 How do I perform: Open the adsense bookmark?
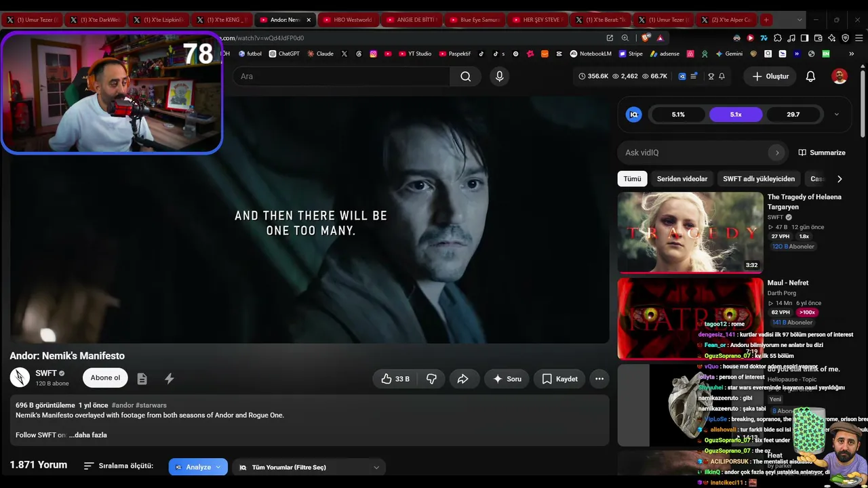pos(665,54)
